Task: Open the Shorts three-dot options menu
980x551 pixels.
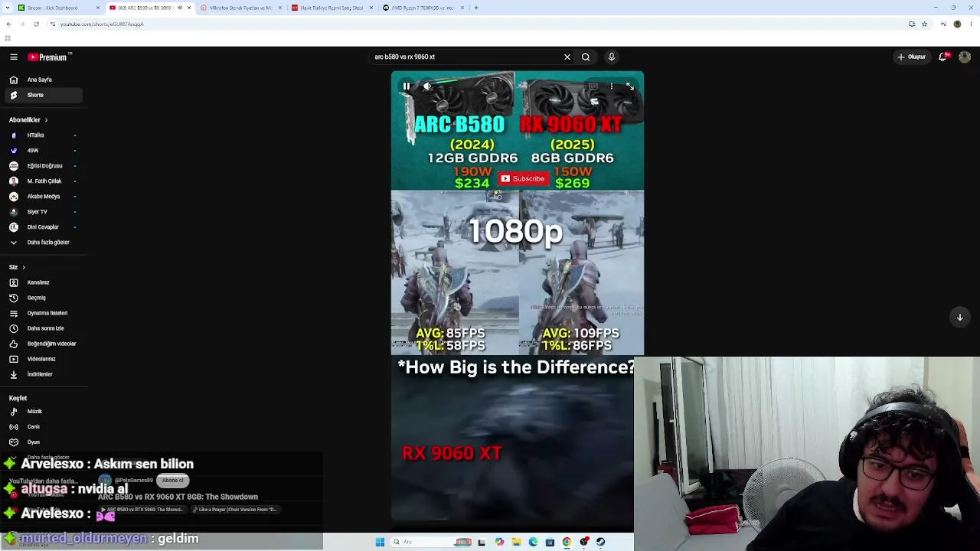Action: 611,86
